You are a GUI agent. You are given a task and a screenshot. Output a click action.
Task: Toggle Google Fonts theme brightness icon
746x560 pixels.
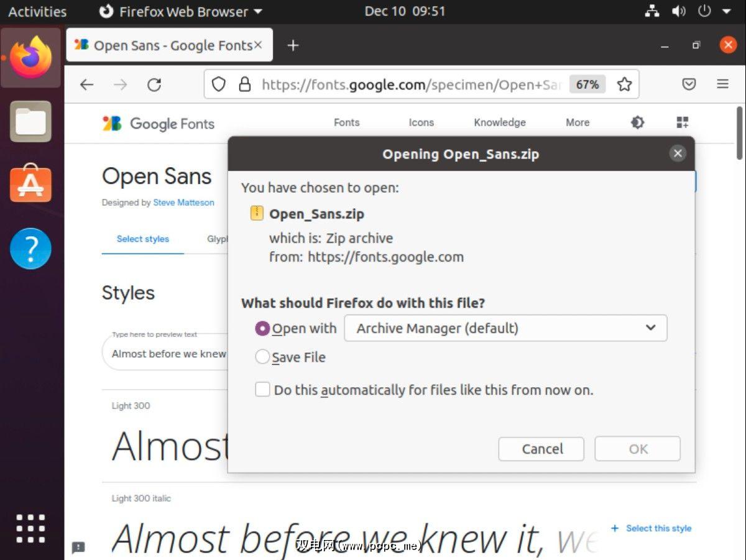637,122
